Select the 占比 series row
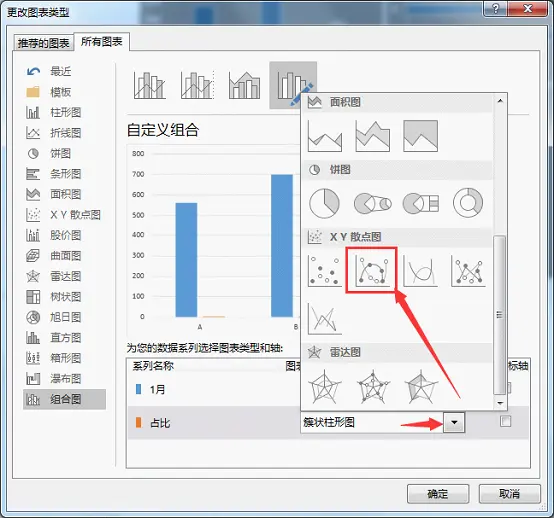The height and width of the screenshot is (518, 554). tap(214, 423)
